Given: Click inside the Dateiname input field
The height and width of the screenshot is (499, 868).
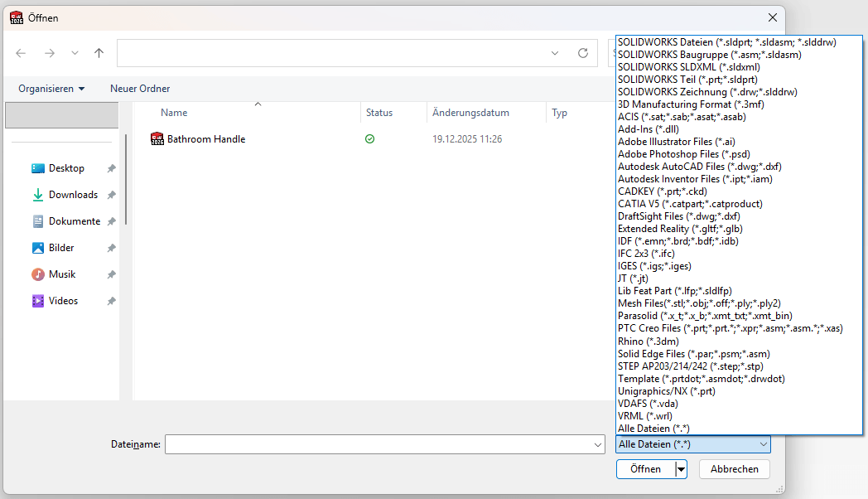Looking at the screenshot, I should coord(373,444).
